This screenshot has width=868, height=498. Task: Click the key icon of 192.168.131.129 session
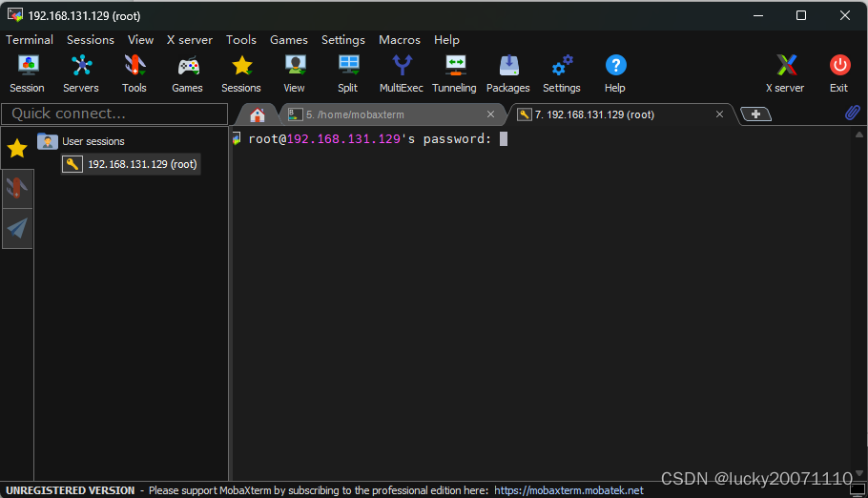point(72,164)
